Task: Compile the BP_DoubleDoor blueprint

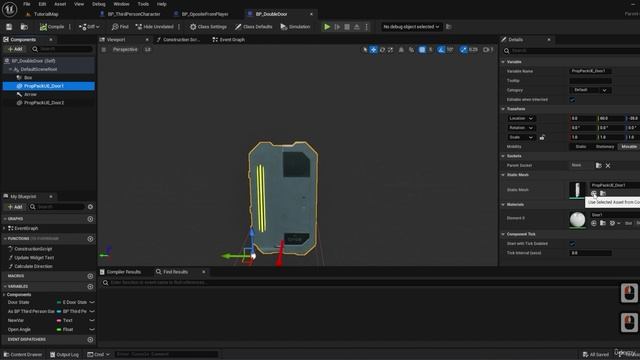Action: (52, 27)
